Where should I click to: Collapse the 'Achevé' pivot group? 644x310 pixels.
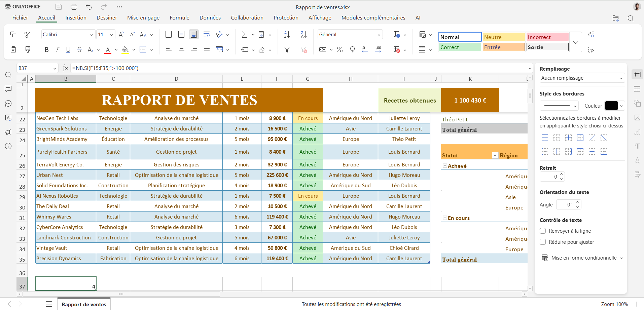click(x=445, y=166)
